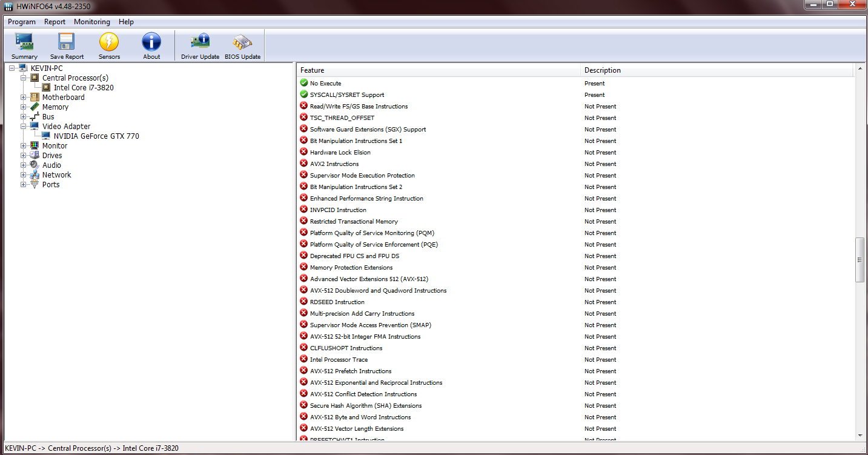Screen dimensions: 868x455
Task: Click the feature list scrollbar thumb
Action: pos(860,259)
